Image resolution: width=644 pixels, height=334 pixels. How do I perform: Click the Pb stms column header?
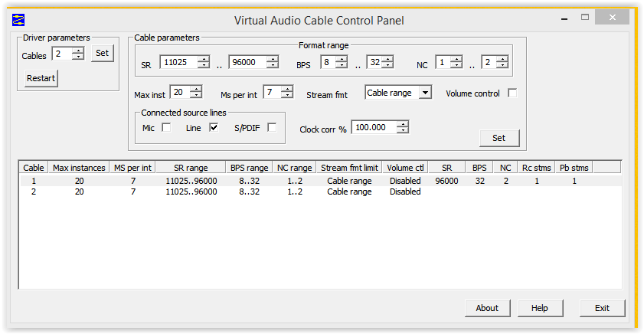click(574, 168)
